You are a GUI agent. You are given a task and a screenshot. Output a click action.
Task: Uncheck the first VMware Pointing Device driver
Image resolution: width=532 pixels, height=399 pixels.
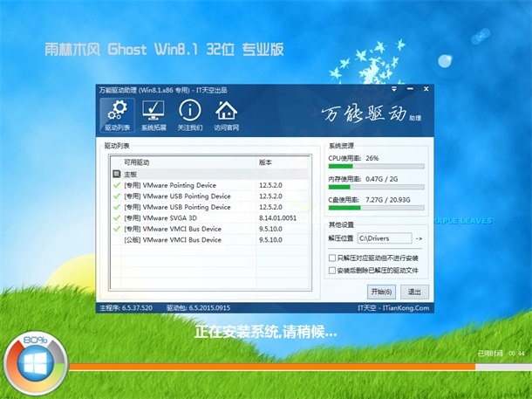117,185
